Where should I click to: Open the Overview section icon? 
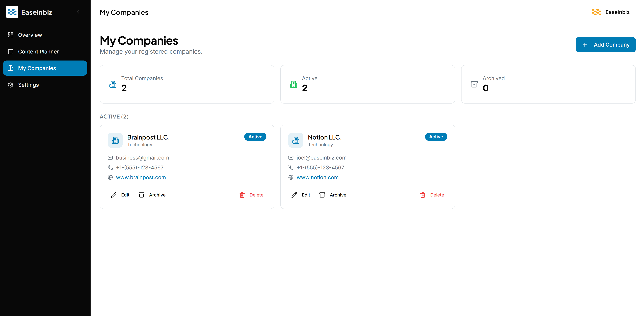11,35
